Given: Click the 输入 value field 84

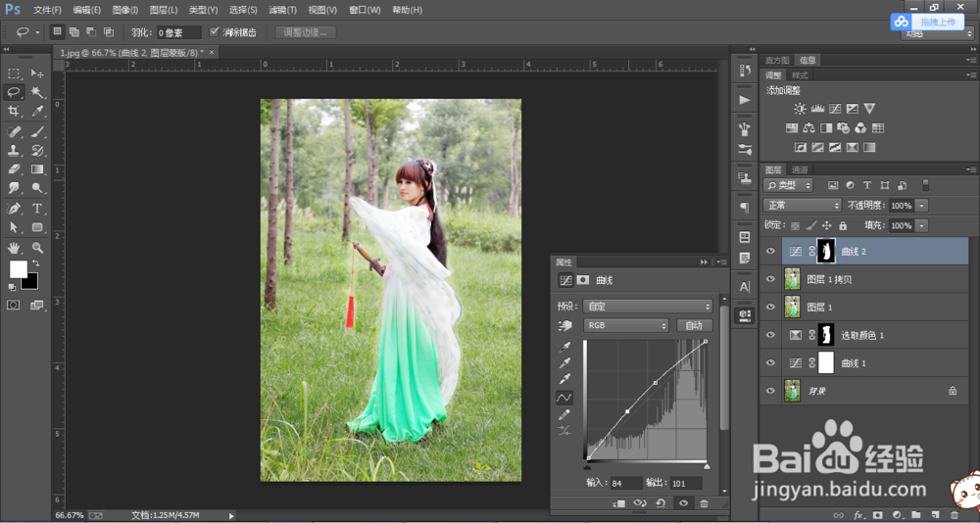Looking at the screenshot, I should click(x=626, y=483).
